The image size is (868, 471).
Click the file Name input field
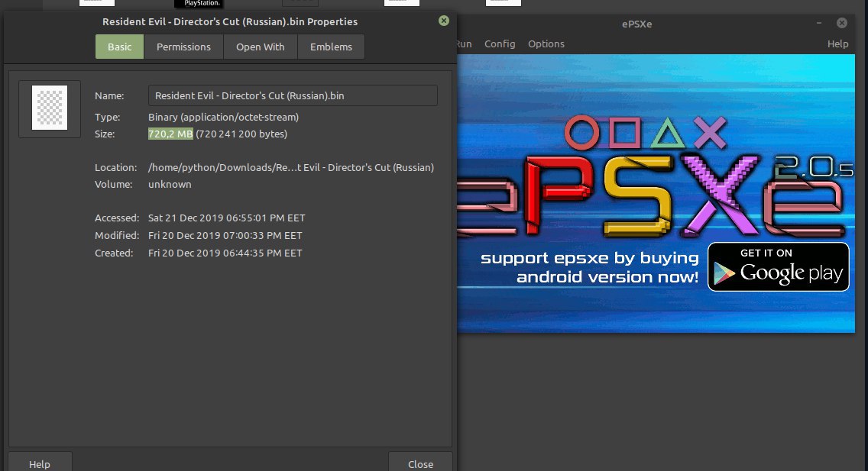point(293,95)
